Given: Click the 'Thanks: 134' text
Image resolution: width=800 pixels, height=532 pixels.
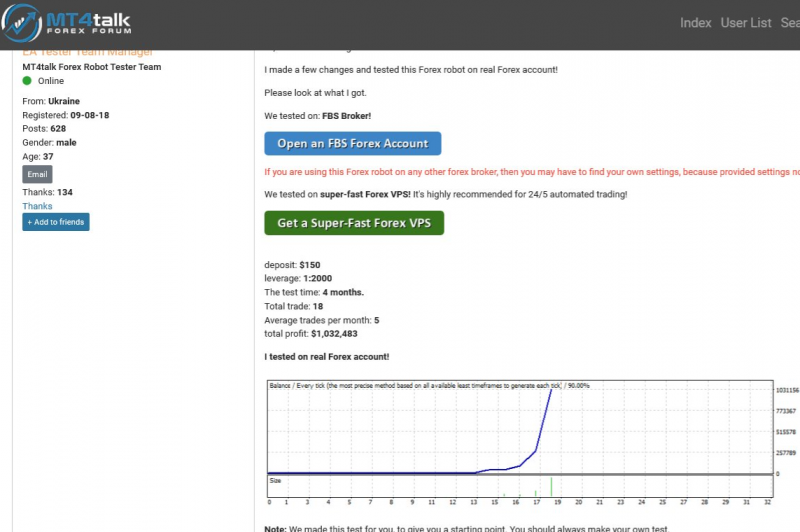Looking at the screenshot, I should [47, 192].
